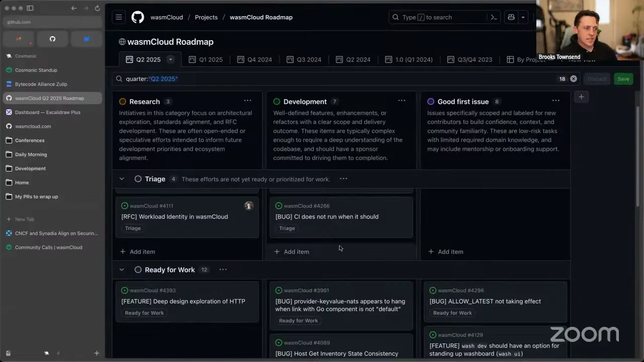Open the GitHub command palette icon
Screen dimensions: 644x362
pyautogui.click(x=494, y=17)
